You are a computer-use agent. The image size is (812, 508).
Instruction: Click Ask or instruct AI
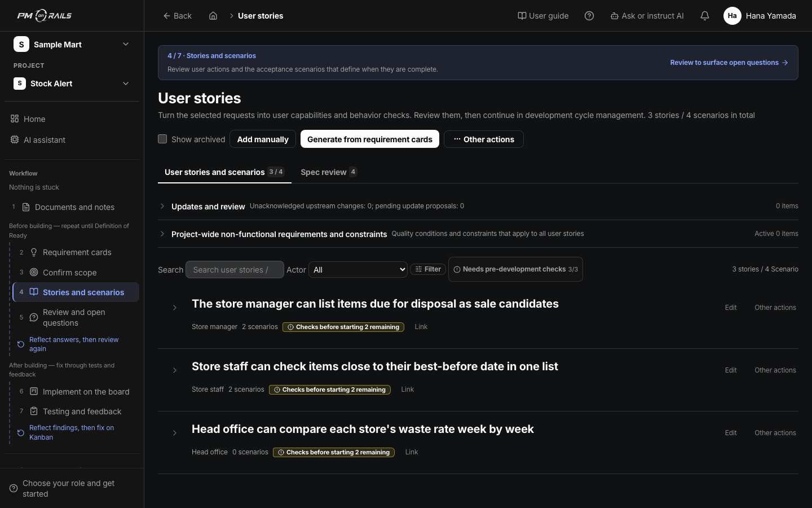(647, 16)
